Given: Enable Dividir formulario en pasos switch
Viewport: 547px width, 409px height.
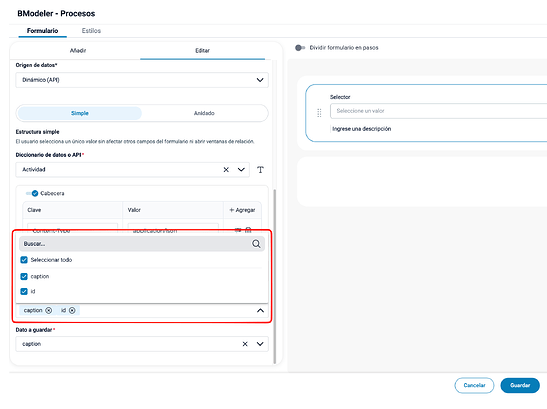Looking at the screenshot, I should pyautogui.click(x=300, y=48).
